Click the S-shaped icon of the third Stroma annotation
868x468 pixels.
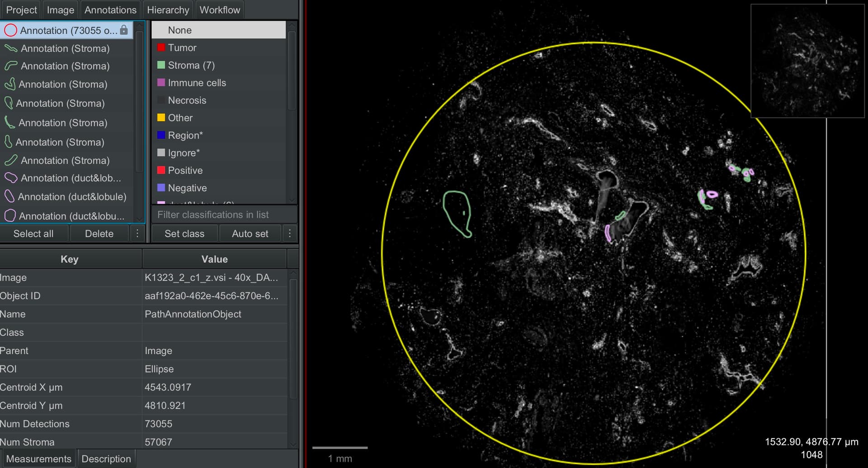(x=10, y=84)
